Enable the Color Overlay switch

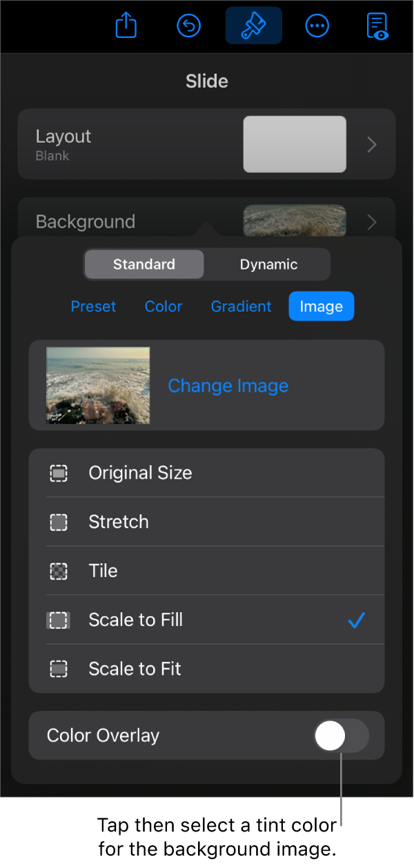click(x=341, y=736)
